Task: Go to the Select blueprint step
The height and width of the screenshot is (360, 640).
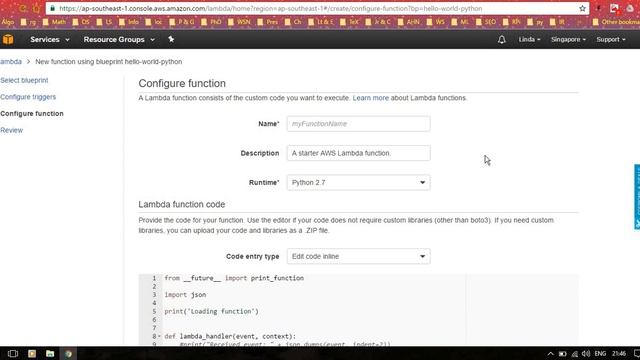Action: coord(24,80)
